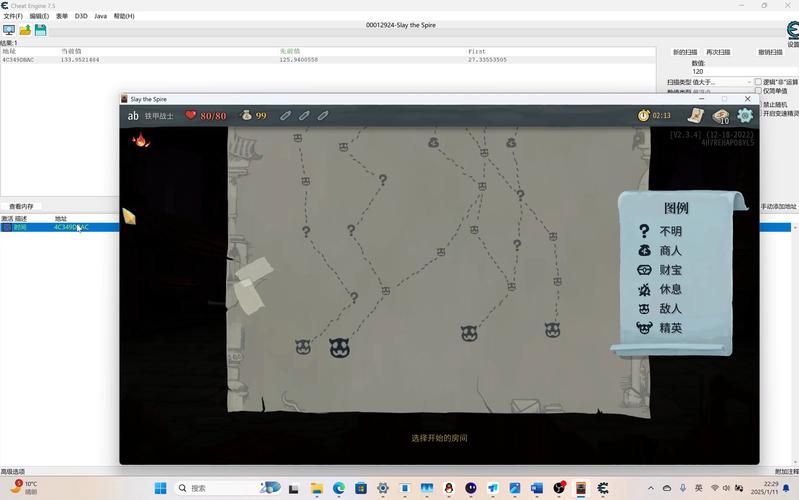Click the QQ penguin taskbar icon
Image resolution: width=799 pixels, height=500 pixels.
(x=449, y=488)
